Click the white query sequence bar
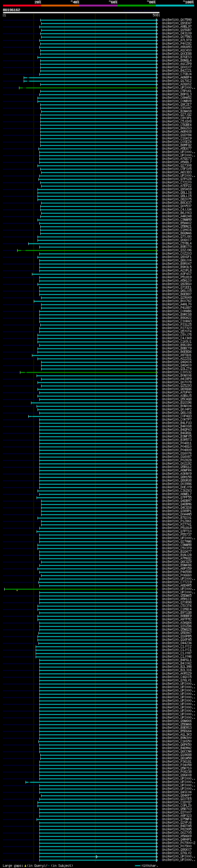The width and height of the screenshot is (197, 868). [81, 12]
